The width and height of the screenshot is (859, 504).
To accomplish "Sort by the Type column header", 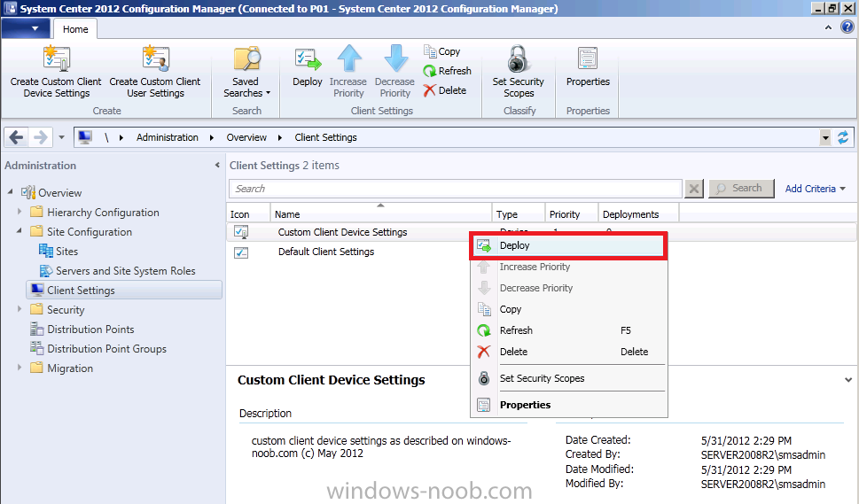I will (x=519, y=213).
